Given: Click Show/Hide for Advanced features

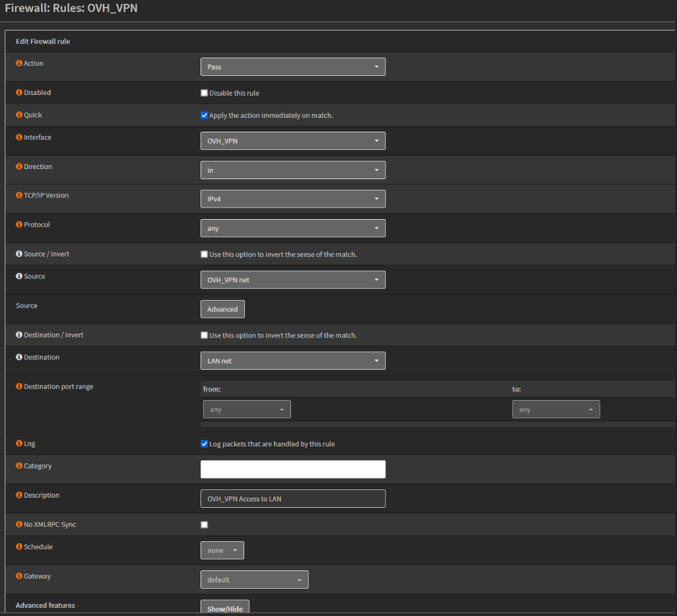Looking at the screenshot, I should [225, 608].
